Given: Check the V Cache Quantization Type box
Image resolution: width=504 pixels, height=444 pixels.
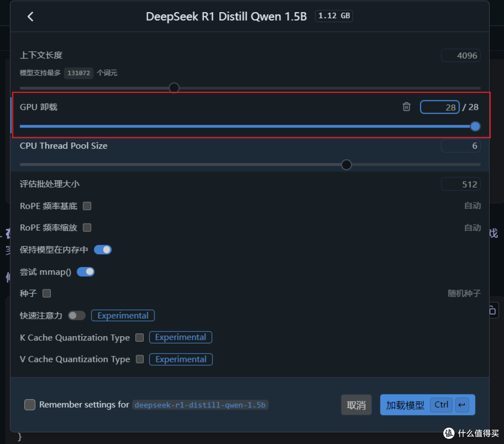Looking at the screenshot, I should click(x=140, y=359).
